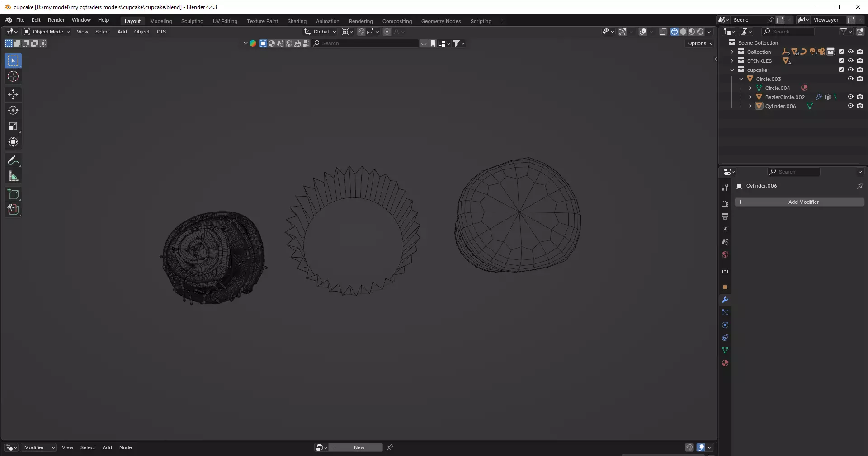868x456 pixels.
Task: Collapse the Circle.003 object
Action: [741, 79]
